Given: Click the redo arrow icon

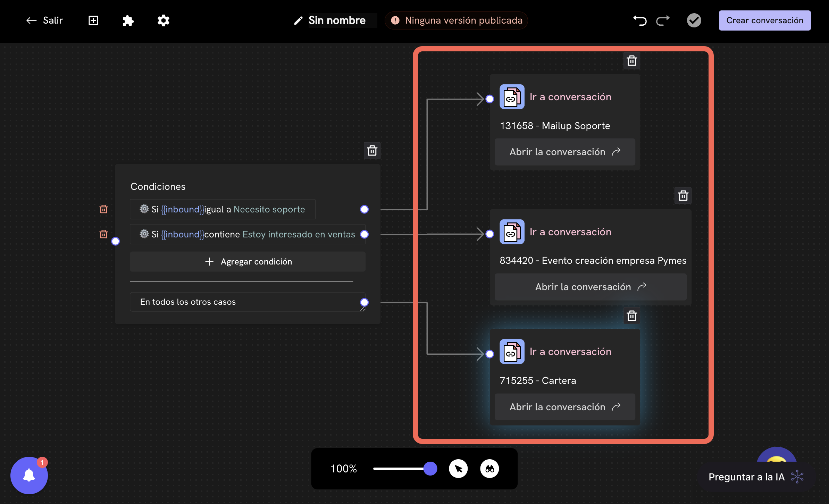Looking at the screenshot, I should (x=663, y=20).
